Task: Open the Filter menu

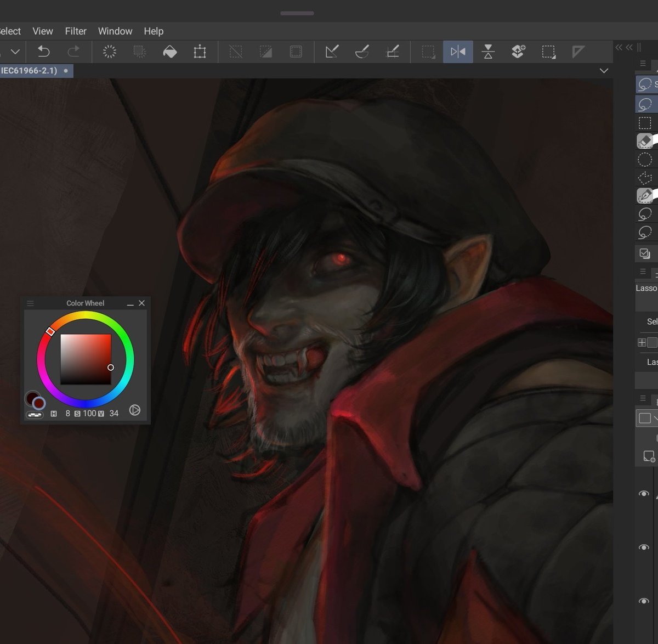Action: (x=76, y=31)
